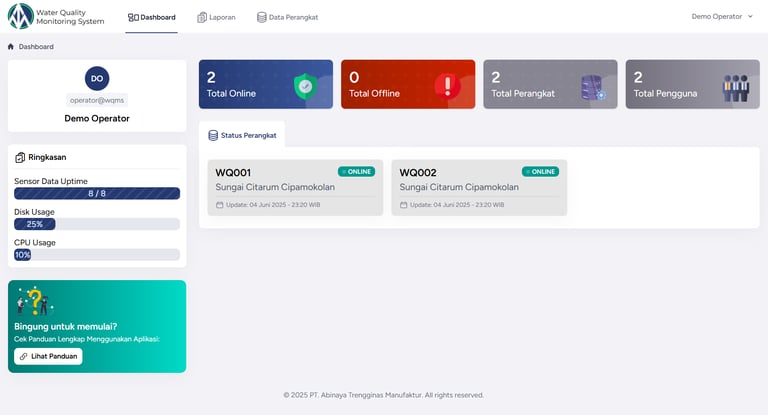Viewport: 768px width, 415px height.
Task: Click the Data Perangkat database icon
Action: 262,17
